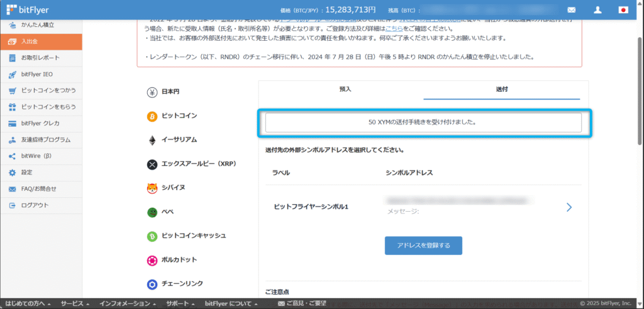Open かんたん積立 in the sidebar
Viewport: 644px width, 309px height.
click(x=41, y=24)
